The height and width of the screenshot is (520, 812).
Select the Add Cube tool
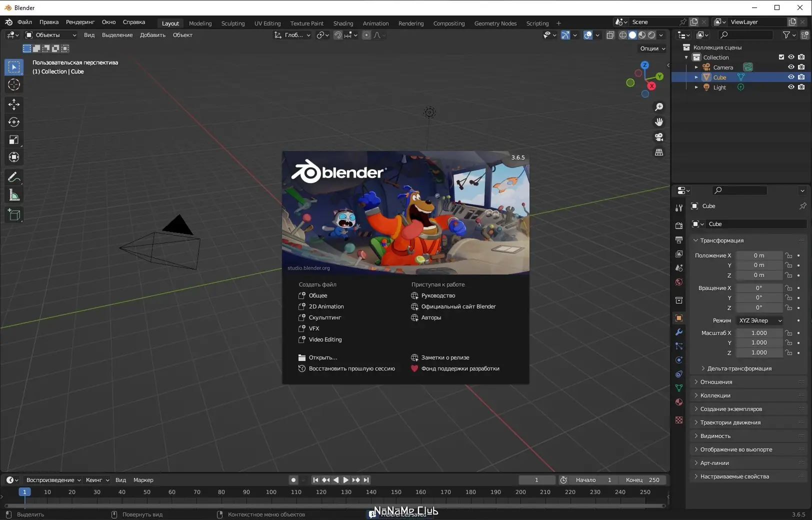pyautogui.click(x=14, y=215)
